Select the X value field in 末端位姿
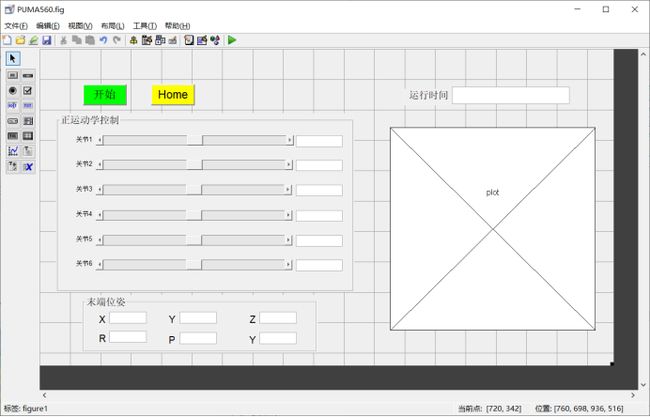The width and height of the screenshot is (650, 417). click(x=128, y=318)
